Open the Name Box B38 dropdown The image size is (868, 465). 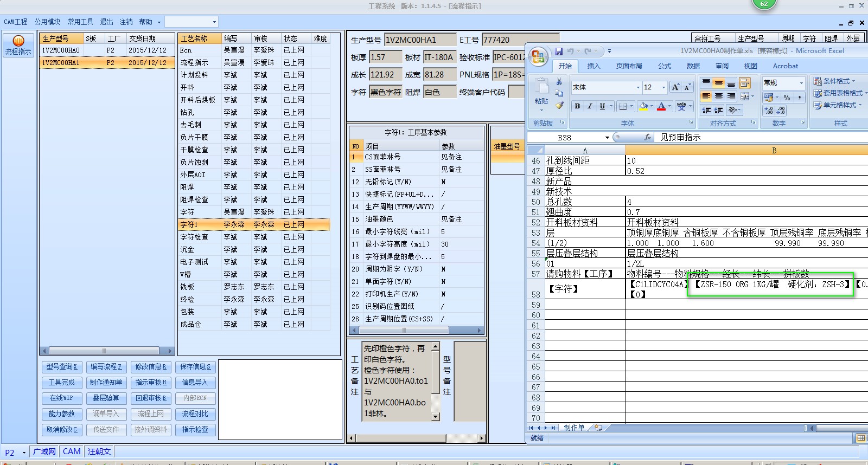[607, 138]
